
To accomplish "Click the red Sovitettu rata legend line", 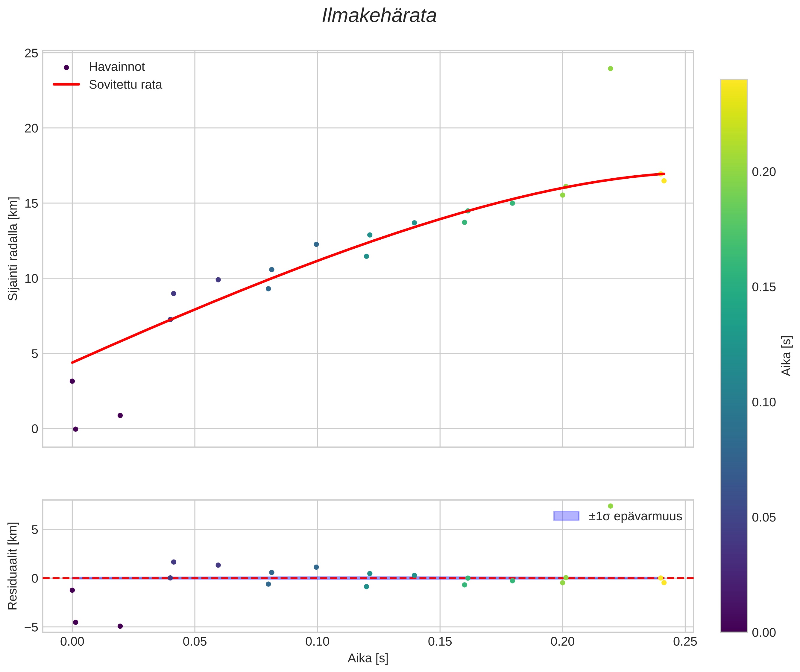I will pos(66,85).
